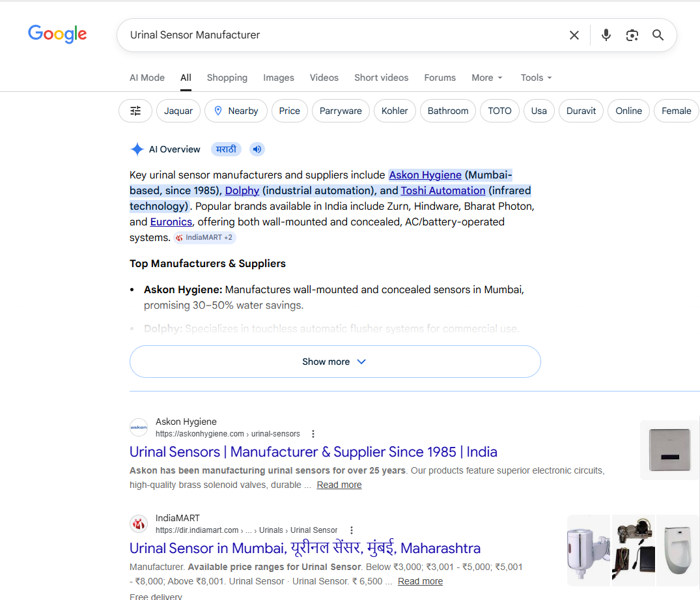Open IndiaMART +2 sources chip
The height and width of the screenshot is (600, 700).
tap(204, 238)
